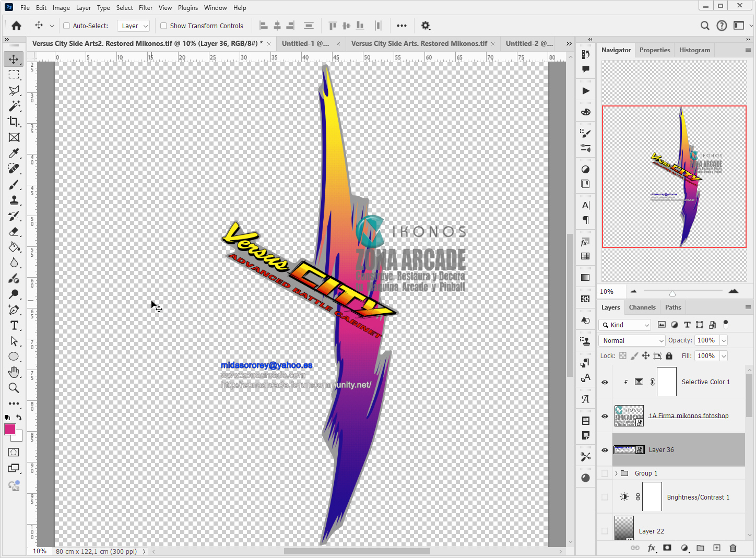Switch to the Channels tab
The width and height of the screenshot is (756, 558).
[642, 307]
